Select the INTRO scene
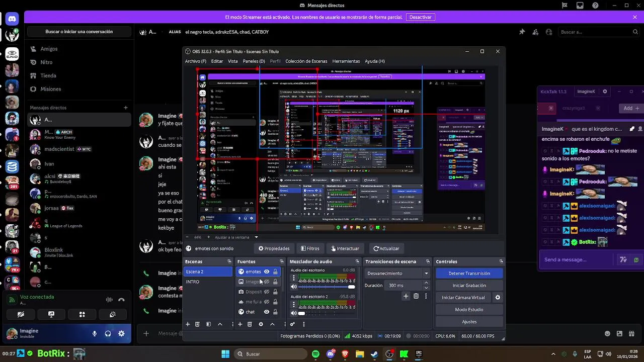Viewport: 644px width, 362px height. 208,282
